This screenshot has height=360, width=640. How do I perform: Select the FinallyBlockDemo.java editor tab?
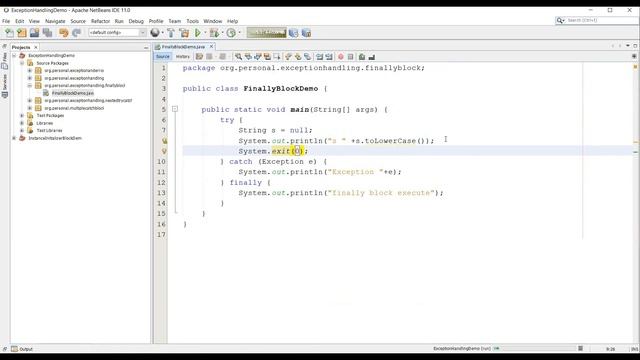tap(183, 47)
